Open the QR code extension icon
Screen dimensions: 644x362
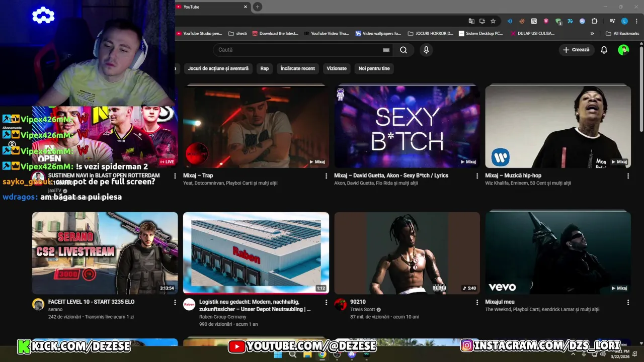534,21
